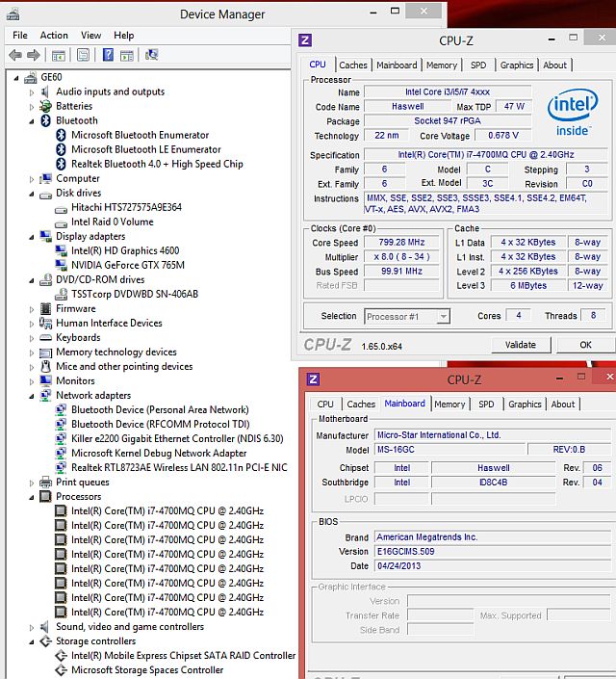Click the blue Help question-mark toolbar icon
The height and width of the screenshot is (679, 616).
pos(108,55)
